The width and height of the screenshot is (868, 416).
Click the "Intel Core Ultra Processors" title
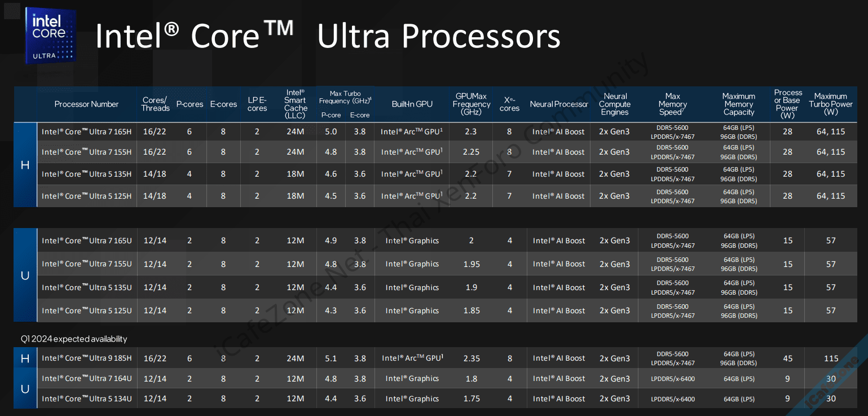(x=328, y=36)
